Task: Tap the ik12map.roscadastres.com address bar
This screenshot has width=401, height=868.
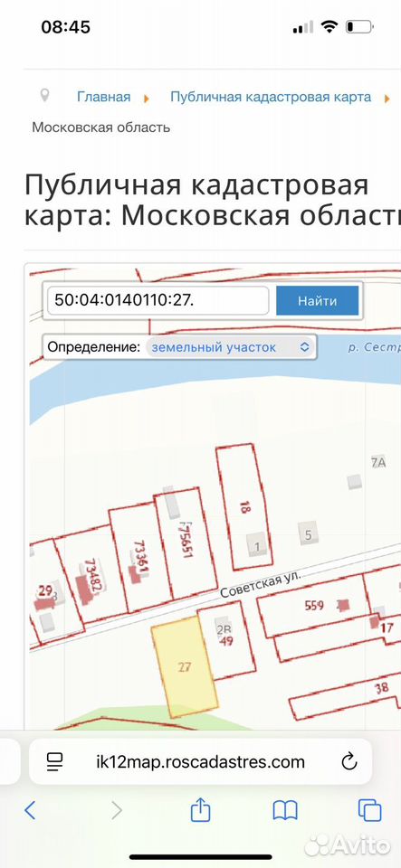Action: pos(200,761)
